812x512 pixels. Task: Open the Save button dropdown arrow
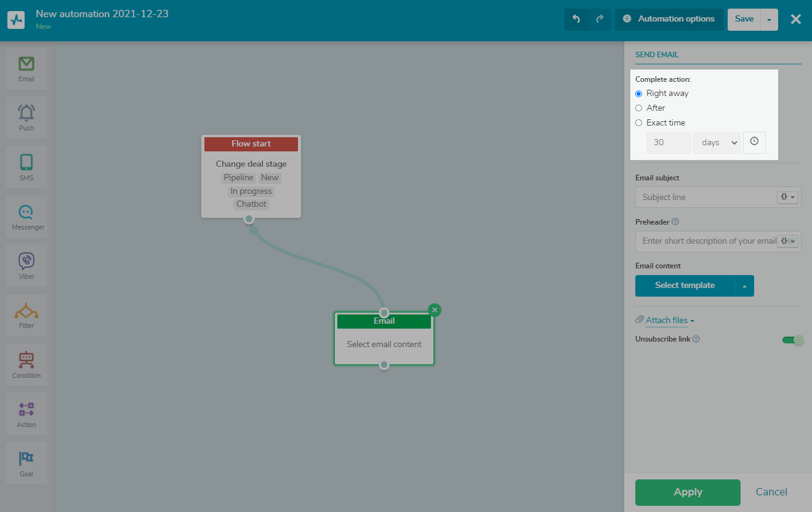pos(770,19)
